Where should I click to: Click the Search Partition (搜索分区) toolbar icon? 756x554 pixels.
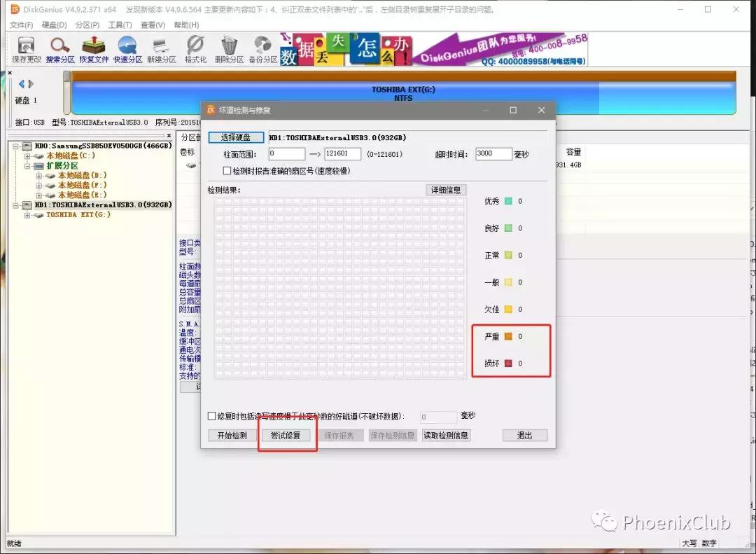point(60,50)
